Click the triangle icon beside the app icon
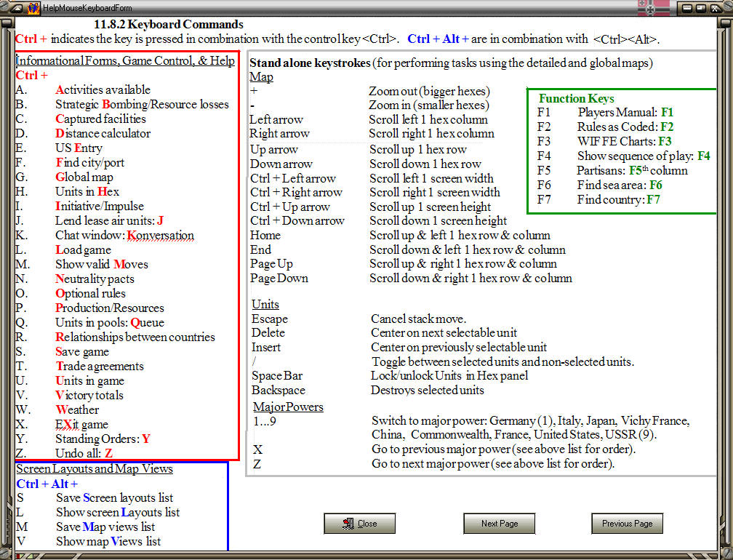 coord(17,9)
